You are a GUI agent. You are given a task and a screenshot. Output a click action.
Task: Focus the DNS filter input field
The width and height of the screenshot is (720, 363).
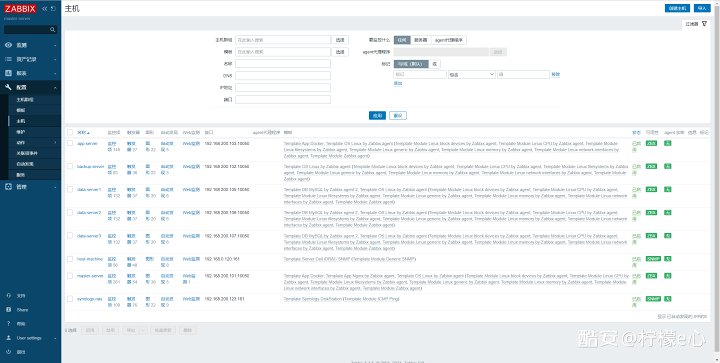click(x=283, y=75)
